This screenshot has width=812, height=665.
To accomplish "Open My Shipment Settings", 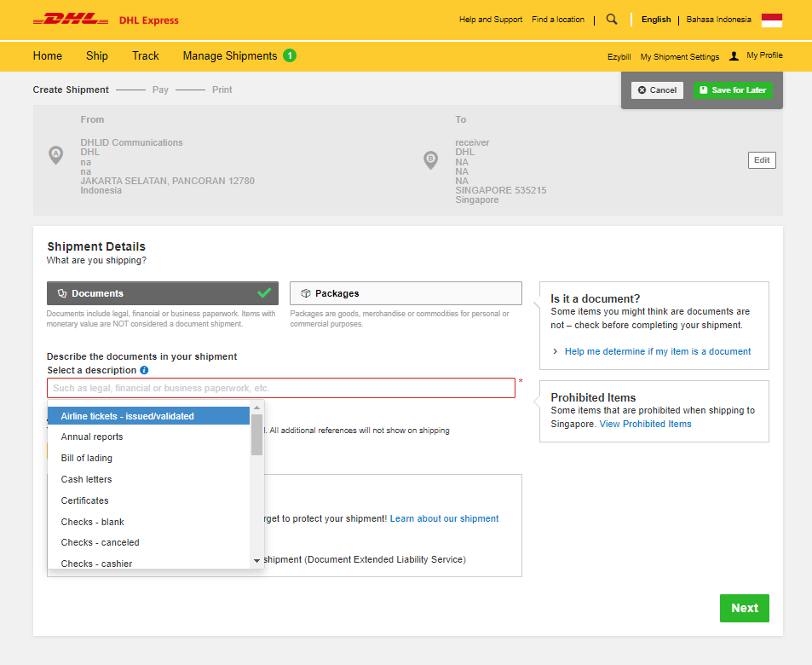I will 679,57.
